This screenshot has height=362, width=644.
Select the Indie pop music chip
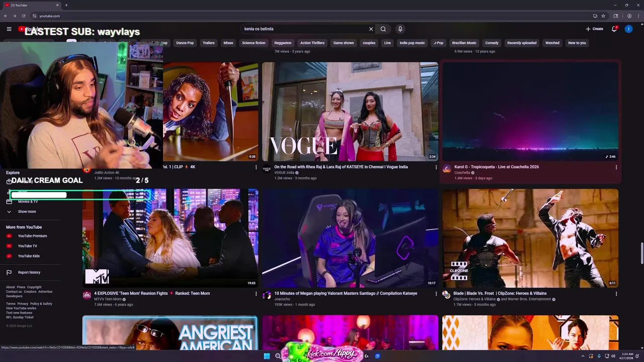pos(412,43)
